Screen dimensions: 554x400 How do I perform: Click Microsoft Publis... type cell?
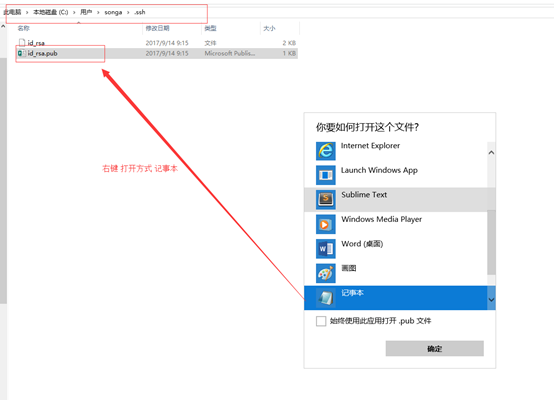click(230, 53)
